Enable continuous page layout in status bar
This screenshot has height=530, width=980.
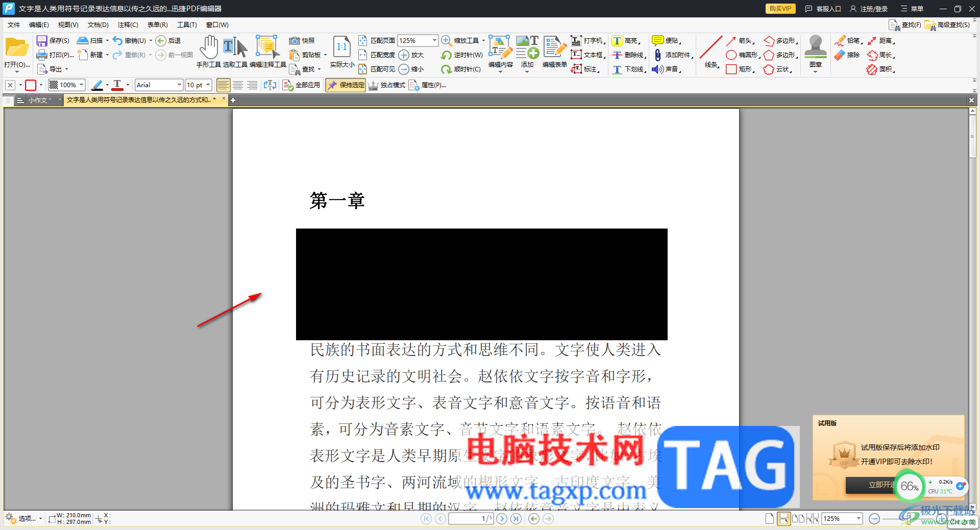783,519
